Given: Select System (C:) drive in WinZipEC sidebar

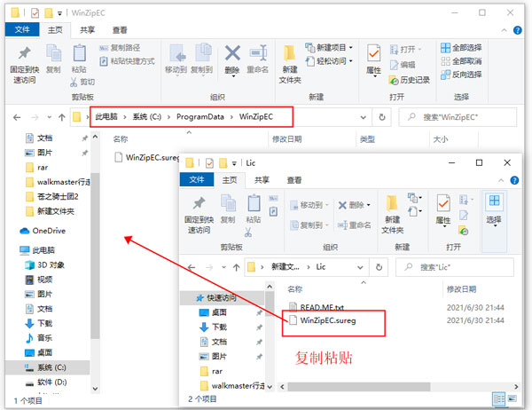Looking at the screenshot, I should click(47, 367).
